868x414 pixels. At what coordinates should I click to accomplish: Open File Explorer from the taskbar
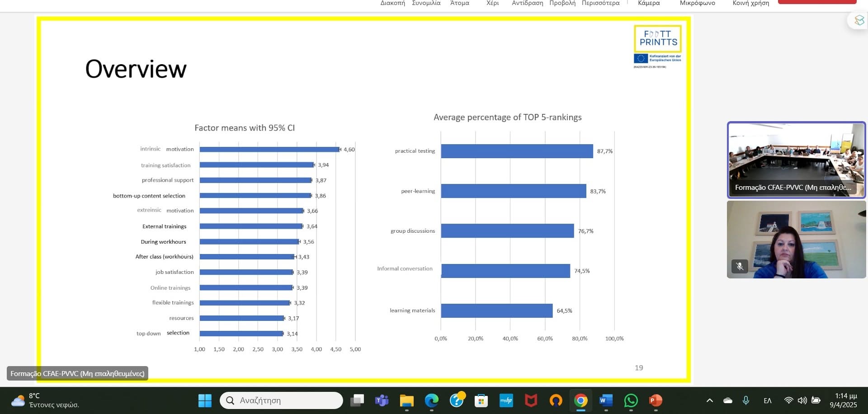click(x=407, y=400)
